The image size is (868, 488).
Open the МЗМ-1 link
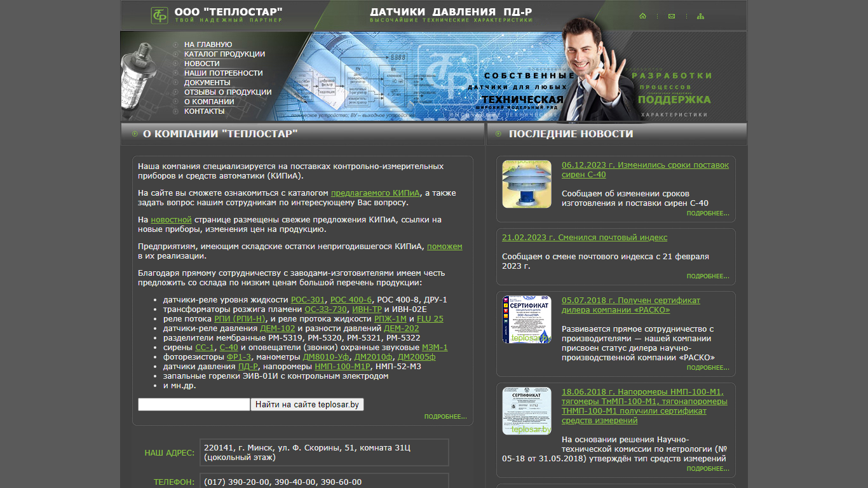pos(435,348)
